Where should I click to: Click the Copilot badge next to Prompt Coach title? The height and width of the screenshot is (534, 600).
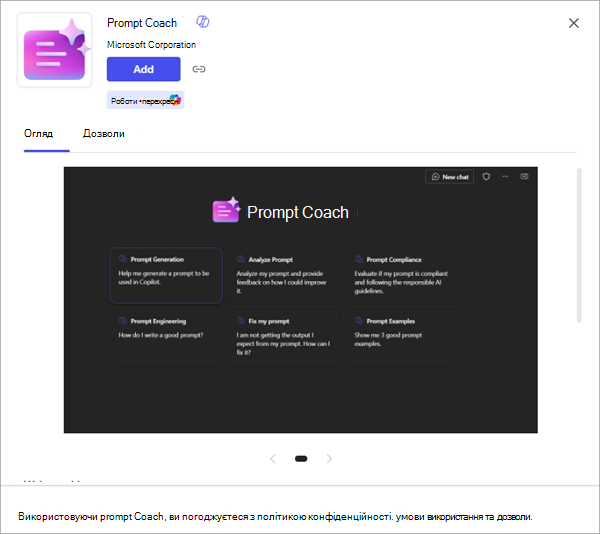coord(202,21)
